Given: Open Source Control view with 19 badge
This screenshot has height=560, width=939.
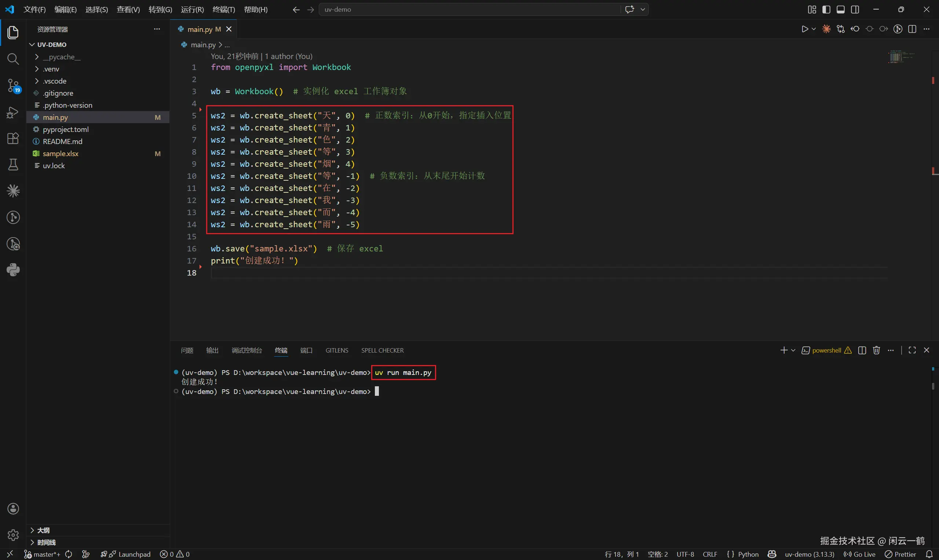Looking at the screenshot, I should tap(13, 86).
